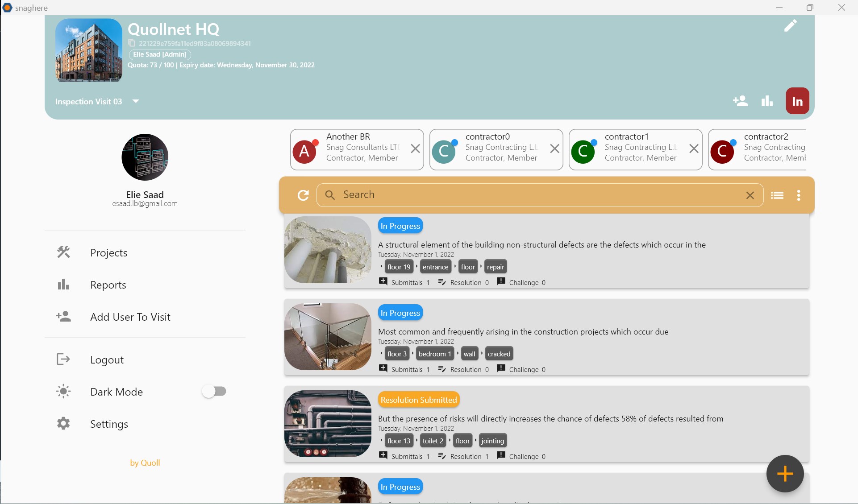
Task: Open Settings from the sidebar
Action: (109, 424)
